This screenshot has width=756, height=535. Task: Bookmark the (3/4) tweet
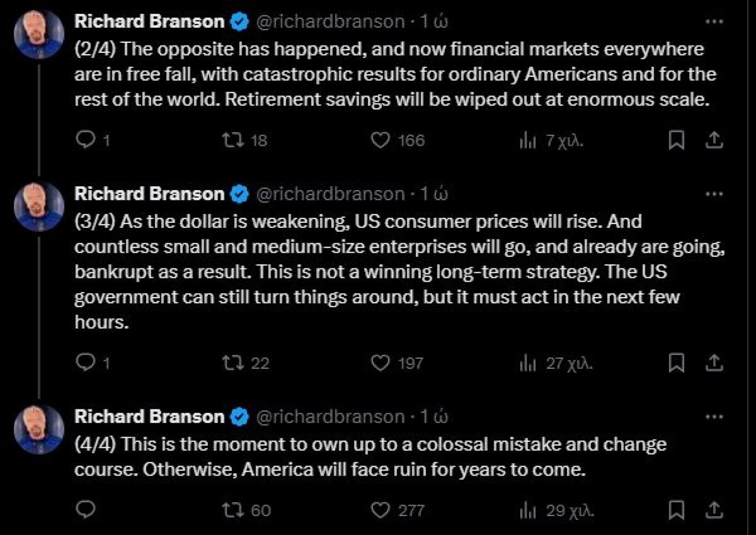(x=676, y=363)
